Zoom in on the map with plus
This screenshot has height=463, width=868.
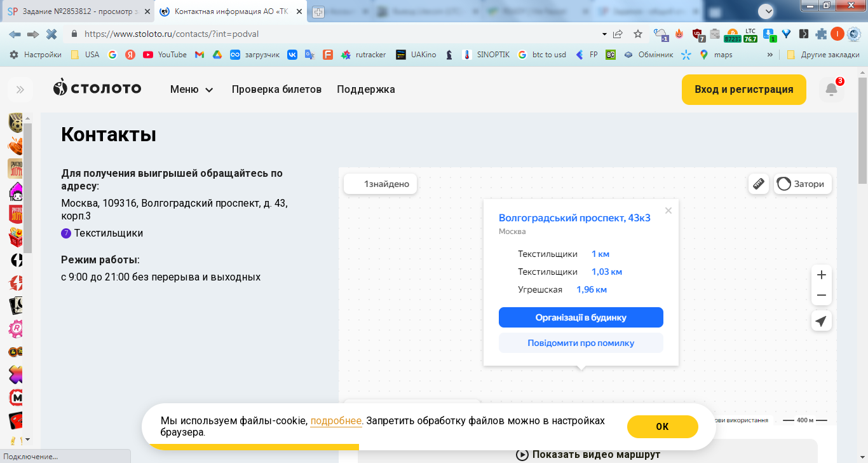click(x=822, y=275)
